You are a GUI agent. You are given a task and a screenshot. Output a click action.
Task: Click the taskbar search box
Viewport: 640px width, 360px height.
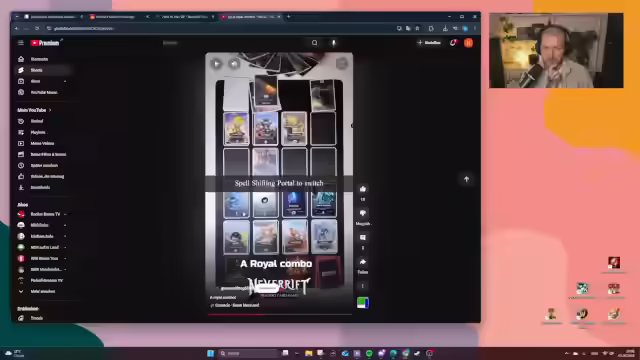(248, 353)
